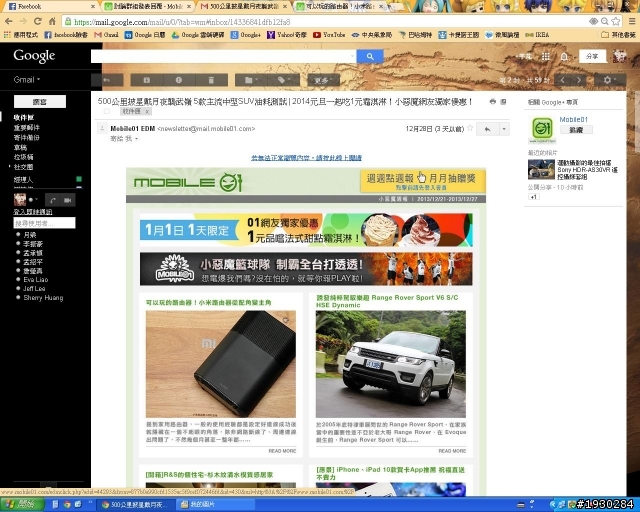Expand recipient details arrow
Image resolution: width=640 pixels, height=512 pixels.
136,139
